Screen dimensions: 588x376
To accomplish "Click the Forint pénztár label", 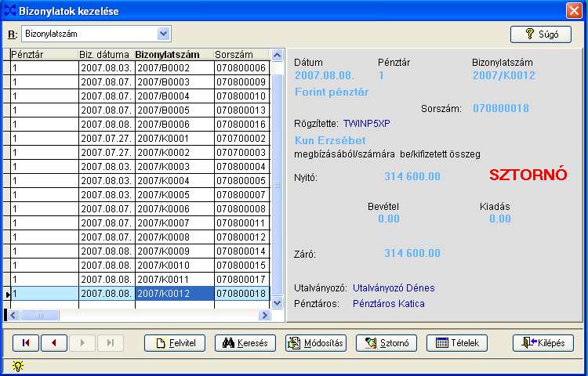I will pos(332,92).
